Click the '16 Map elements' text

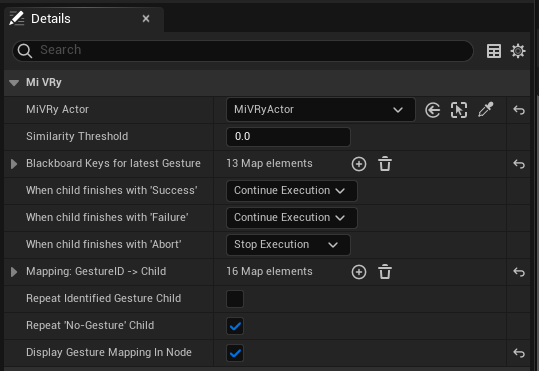point(269,271)
